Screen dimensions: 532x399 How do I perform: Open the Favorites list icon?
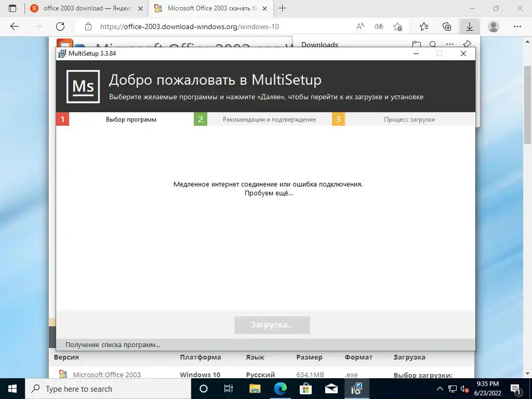pos(424,26)
